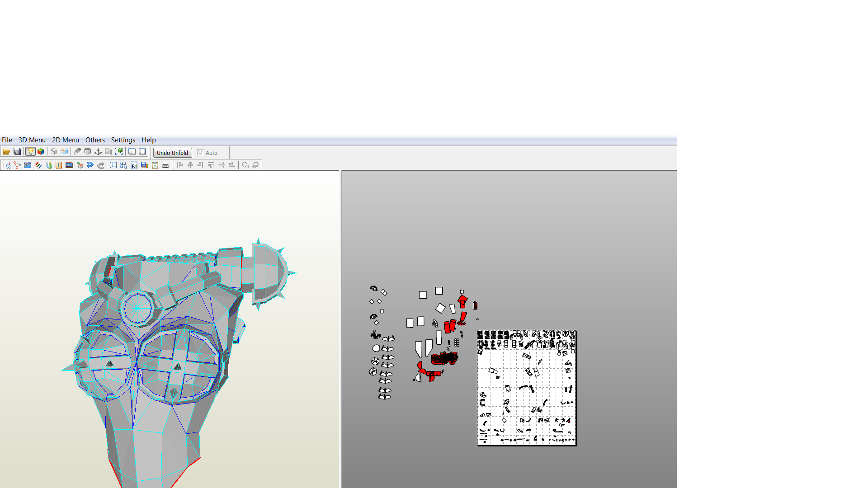Click the fit-to-frame brackets icon
Screen dimensions: 868x488
point(113,165)
